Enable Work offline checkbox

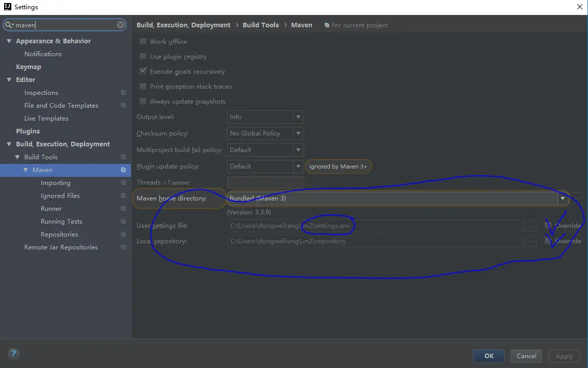coord(143,41)
